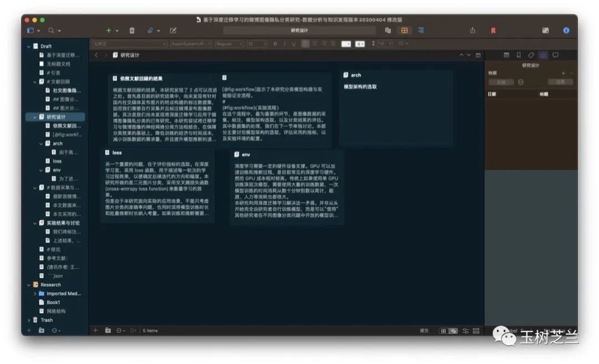Click the add card plus in editor footer

coord(95,330)
